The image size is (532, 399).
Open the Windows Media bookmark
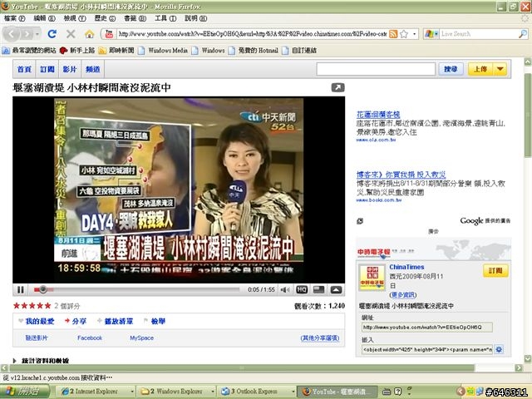click(163, 50)
